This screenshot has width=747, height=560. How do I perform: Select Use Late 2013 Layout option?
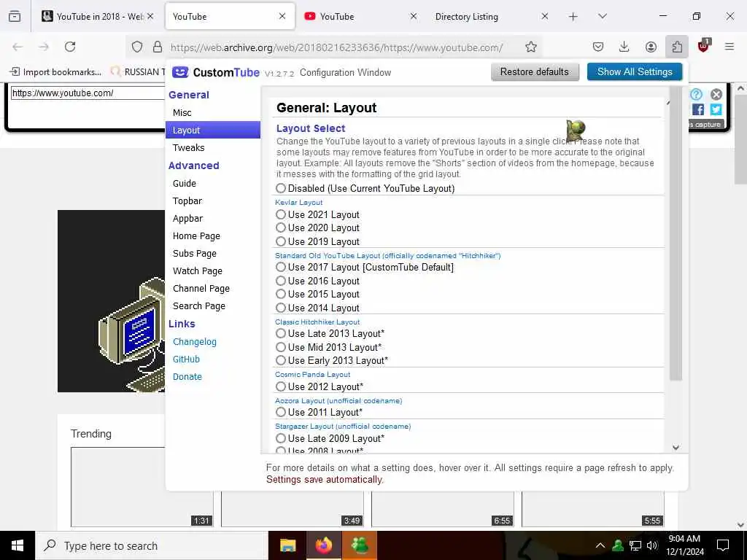click(281, 333)
